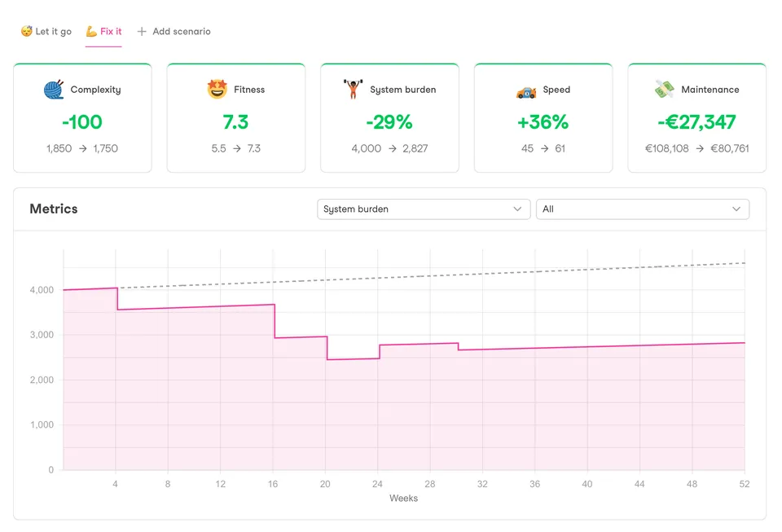
Task: Select the Speed +36% card
Action: [x=543, y=118]
